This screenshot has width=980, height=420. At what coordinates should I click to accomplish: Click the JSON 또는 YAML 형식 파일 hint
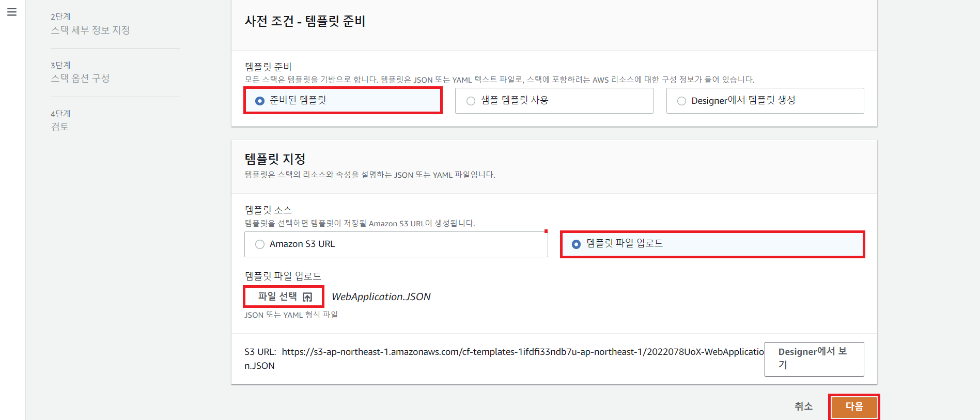(291, 315)
